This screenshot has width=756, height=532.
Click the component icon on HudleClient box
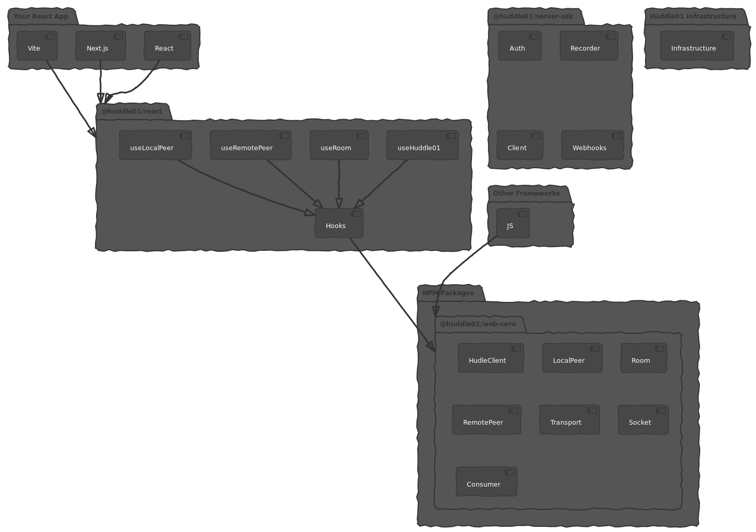pyautogui.click(x=516, y=349)
